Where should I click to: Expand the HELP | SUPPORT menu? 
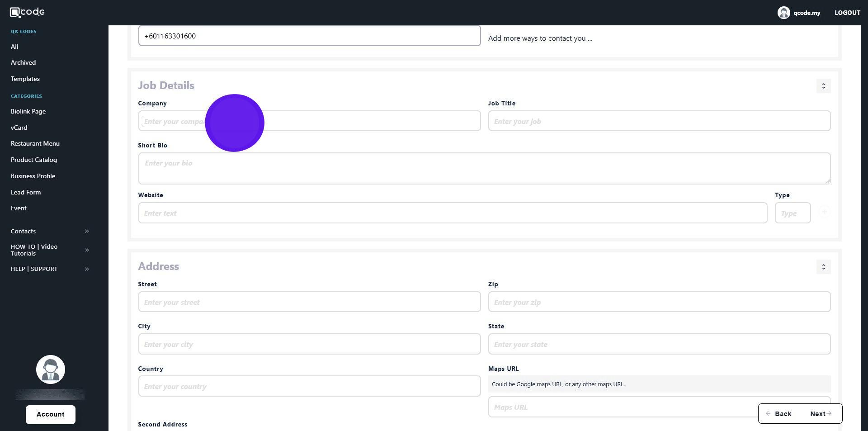[x=87, y=269]
